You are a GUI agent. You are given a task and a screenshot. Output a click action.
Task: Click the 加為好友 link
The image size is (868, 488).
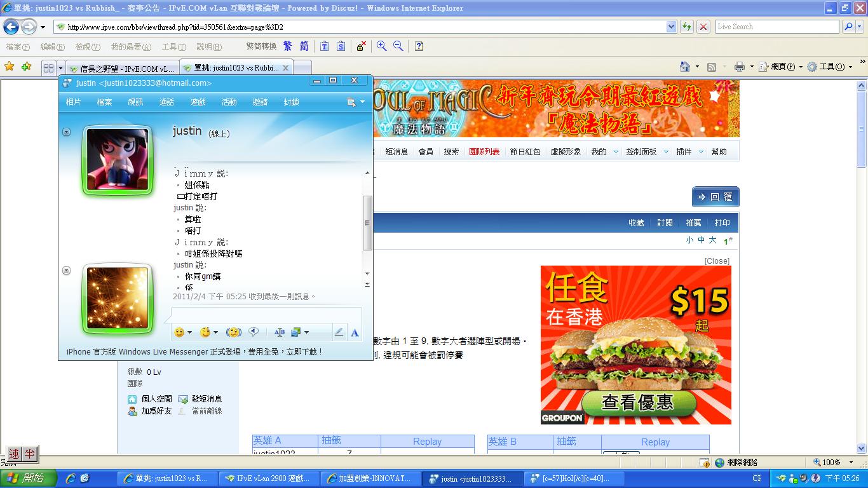[x=156, y=411]
